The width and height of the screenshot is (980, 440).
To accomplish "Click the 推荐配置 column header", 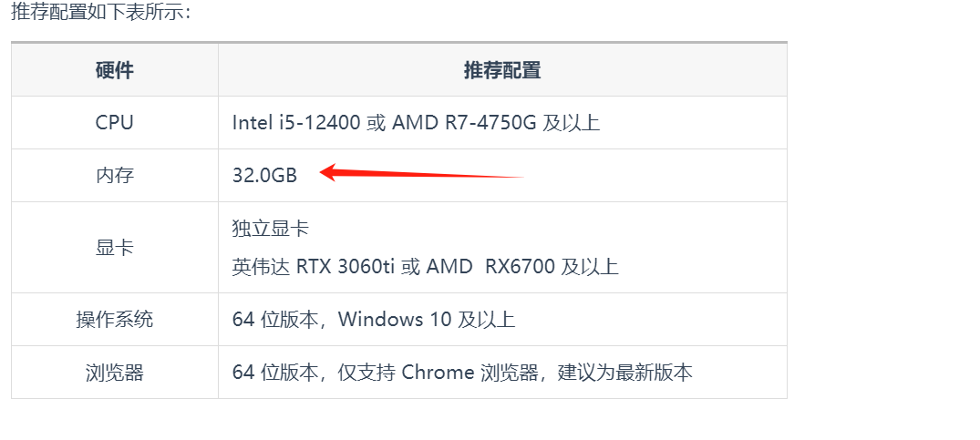I will pos(502,70).
